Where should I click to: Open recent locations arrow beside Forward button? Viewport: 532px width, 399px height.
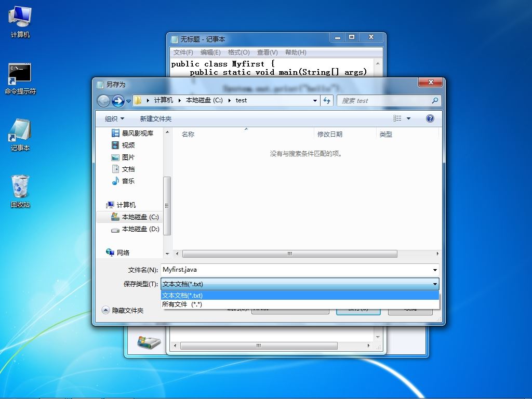[x=129, y=101]
